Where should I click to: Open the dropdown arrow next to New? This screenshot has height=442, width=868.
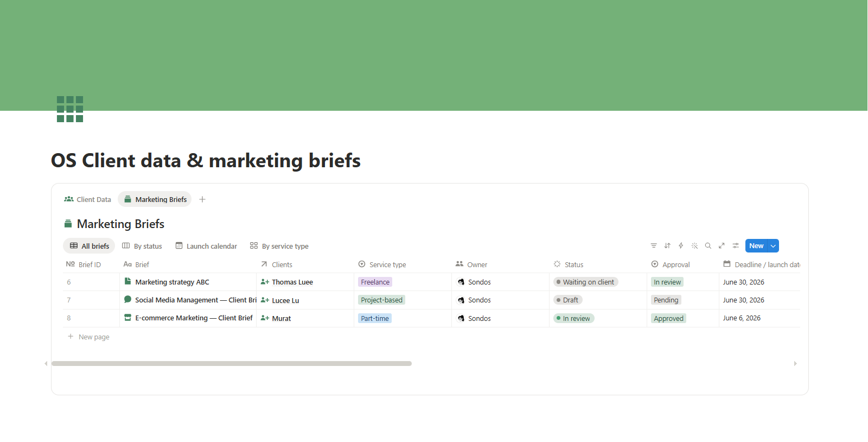(x=773, y=246)
